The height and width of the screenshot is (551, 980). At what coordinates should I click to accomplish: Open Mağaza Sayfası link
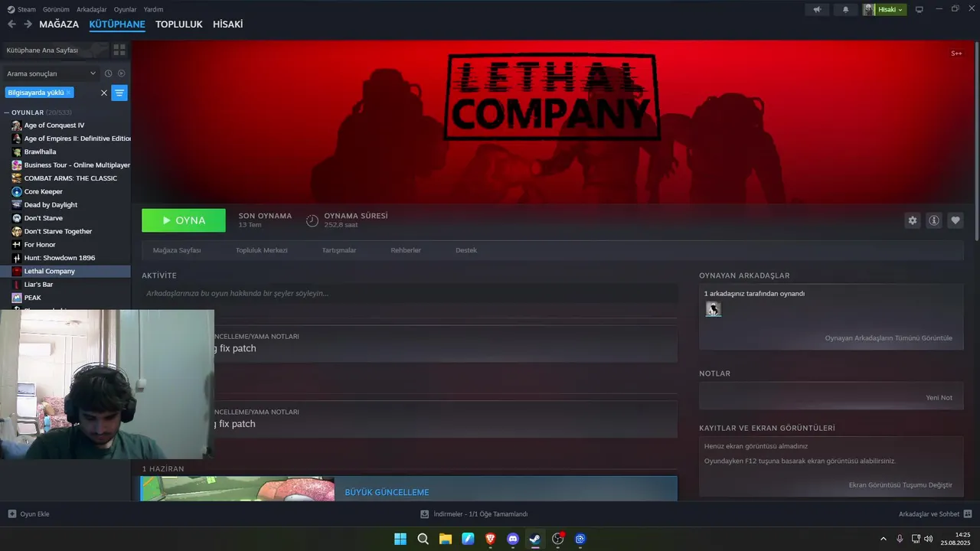177,250
